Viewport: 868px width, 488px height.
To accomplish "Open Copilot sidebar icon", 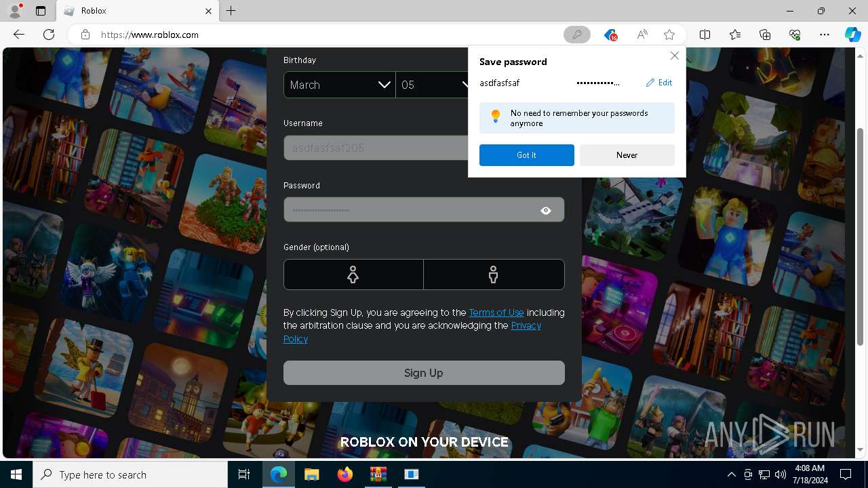I will (852, 35).
